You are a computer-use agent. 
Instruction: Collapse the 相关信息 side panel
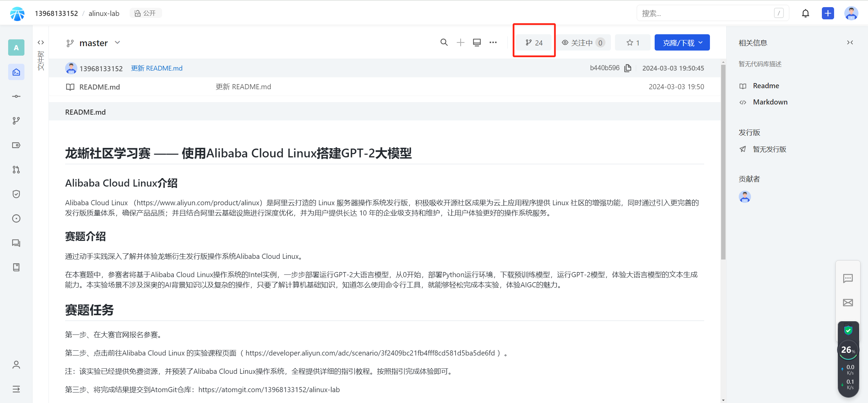tap(850, 42)
